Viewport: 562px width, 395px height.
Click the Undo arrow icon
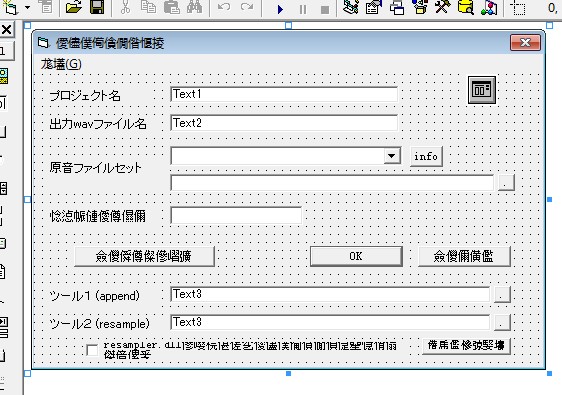click(x=224, y=7)
